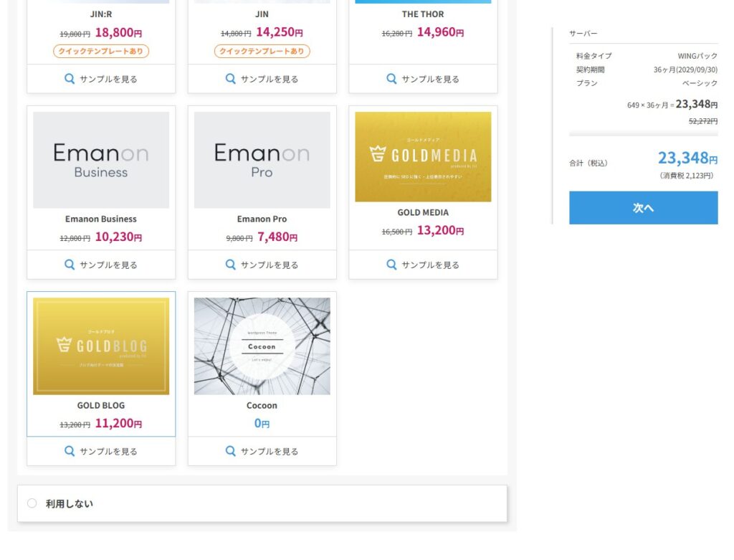View sample text link for Emanon Business

pyautogui.click(x=108, y=265)
